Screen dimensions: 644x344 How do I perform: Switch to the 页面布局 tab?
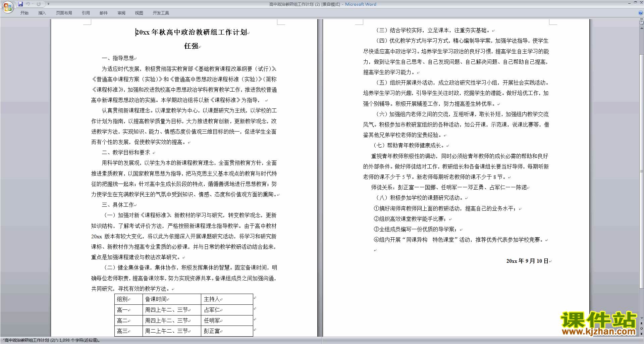click(64, 13)
